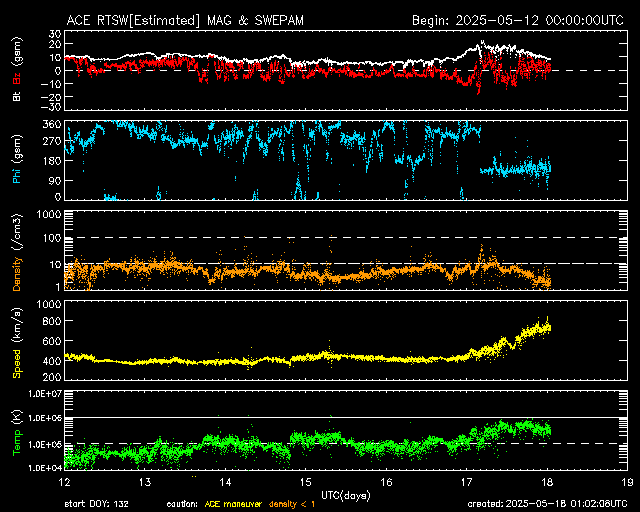Image resolution: width=640 pixels, height=512 pixels.
Task: Select day "15" on the time axis
Action: click(306, 482)
